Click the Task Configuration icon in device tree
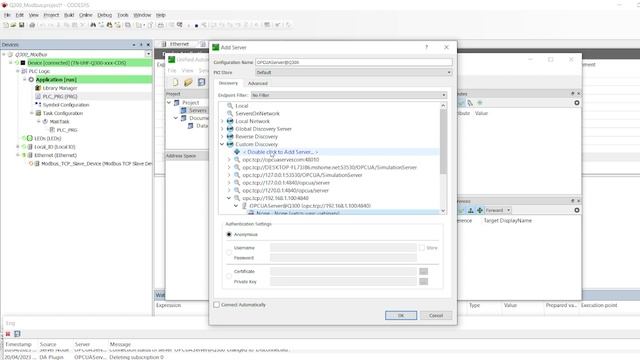This screenshot has width=640, height=360. [x=38, y=113]
